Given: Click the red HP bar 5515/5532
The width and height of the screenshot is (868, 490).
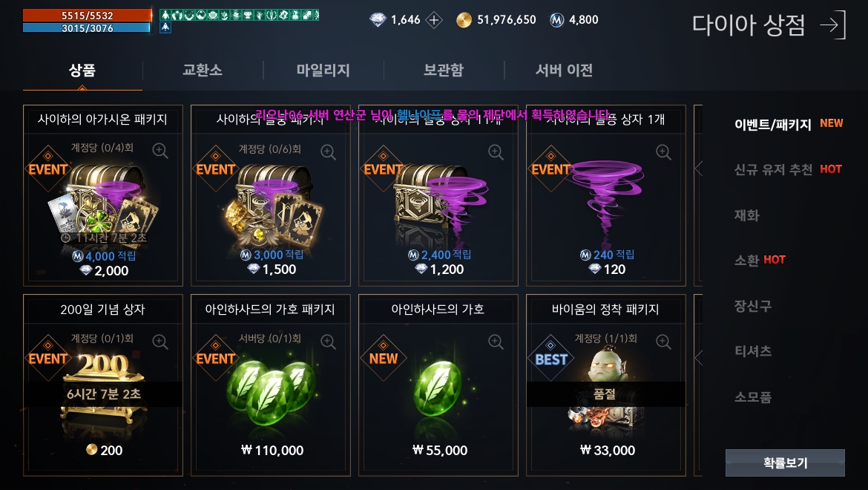Looking at the screenshot, I should coord(87,16).
